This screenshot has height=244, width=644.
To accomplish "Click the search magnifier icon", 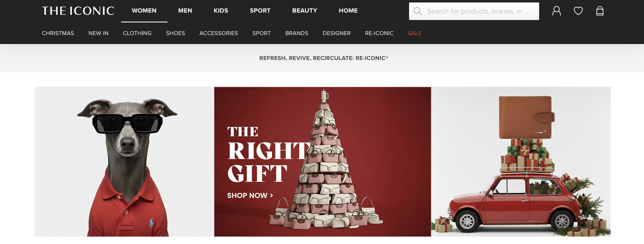I will (x=418, y=11).
